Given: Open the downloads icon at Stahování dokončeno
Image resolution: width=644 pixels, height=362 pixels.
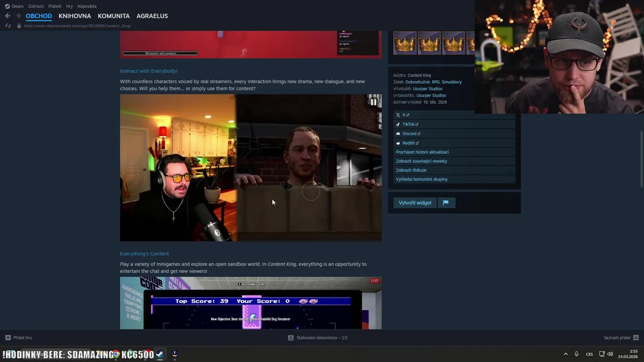Looking at the screenshot, I should (290, 338).
